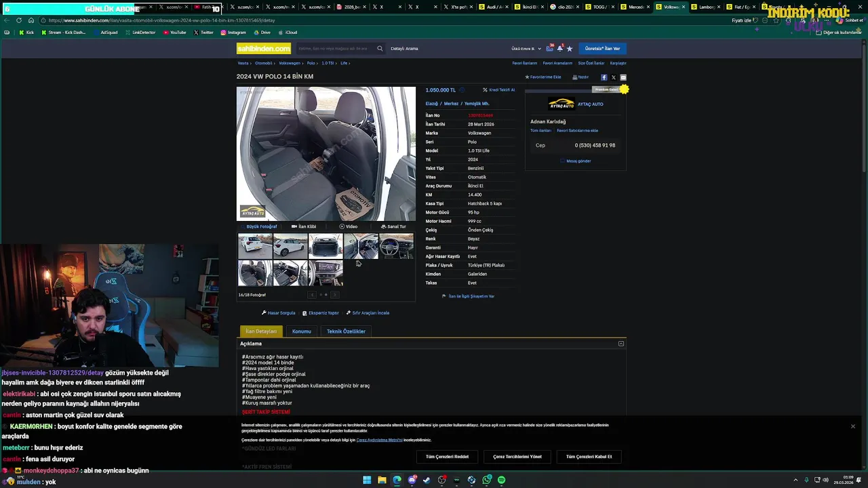Select the steering wheel dashboard thumbnail
Viewport: 868px width, 488px height.
pyautogui.click(x=396, y=246)
